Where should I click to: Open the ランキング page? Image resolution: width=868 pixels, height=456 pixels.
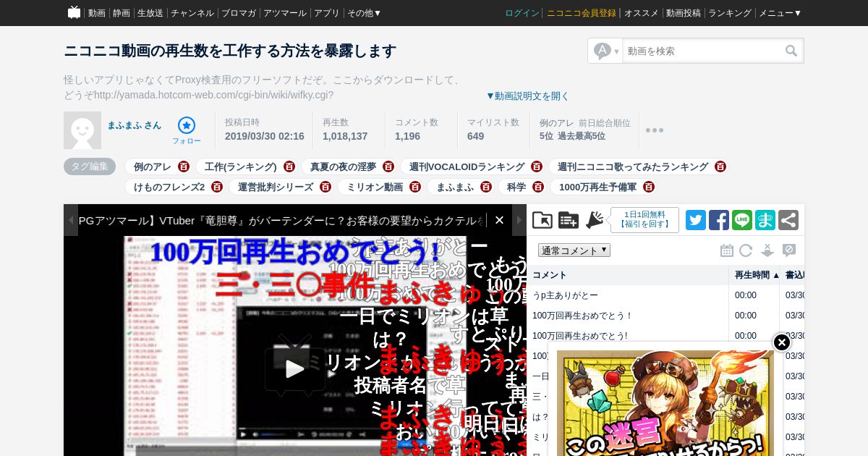[730, 13]
